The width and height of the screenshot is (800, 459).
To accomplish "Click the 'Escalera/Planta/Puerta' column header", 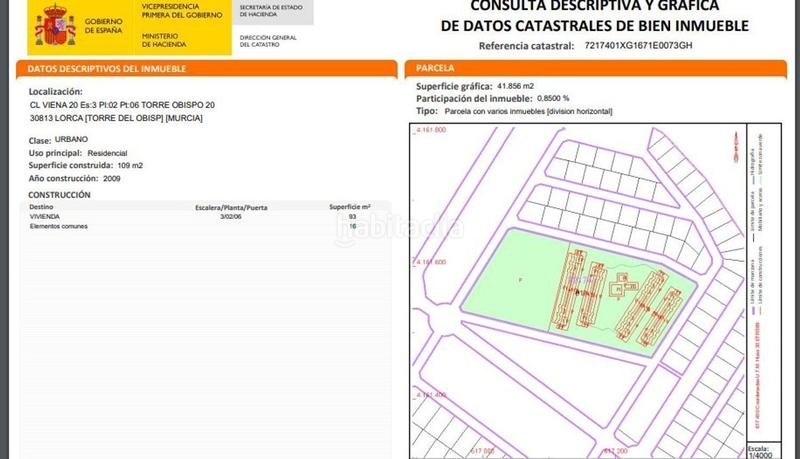I will tap(231, 208).
